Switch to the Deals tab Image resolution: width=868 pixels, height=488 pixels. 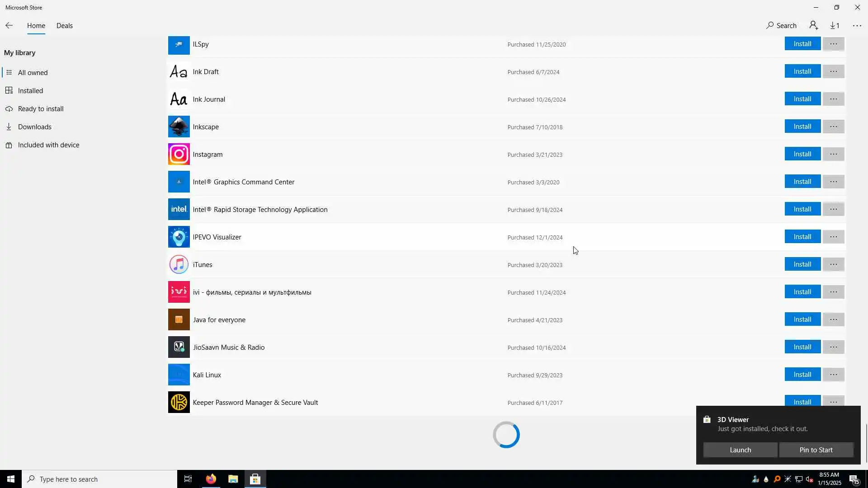(64, 26)
